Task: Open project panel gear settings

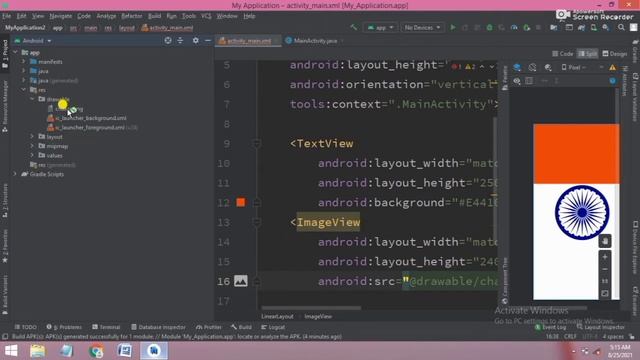Action: pos(196,40)
